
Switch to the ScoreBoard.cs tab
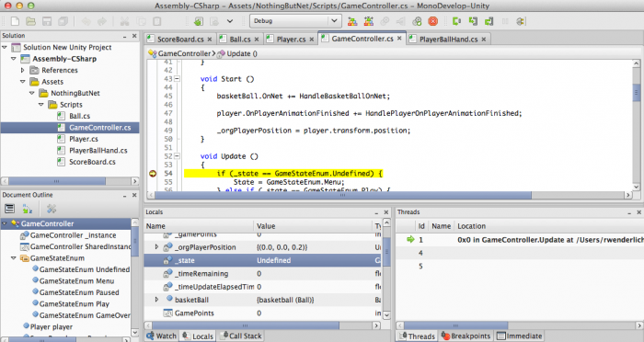coord(180,40)
